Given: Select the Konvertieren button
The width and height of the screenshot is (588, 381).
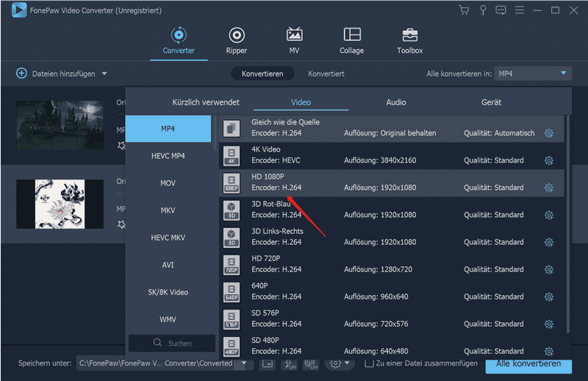Looking at the screenshot, I should pyautogui.click(x=262, y=74).
